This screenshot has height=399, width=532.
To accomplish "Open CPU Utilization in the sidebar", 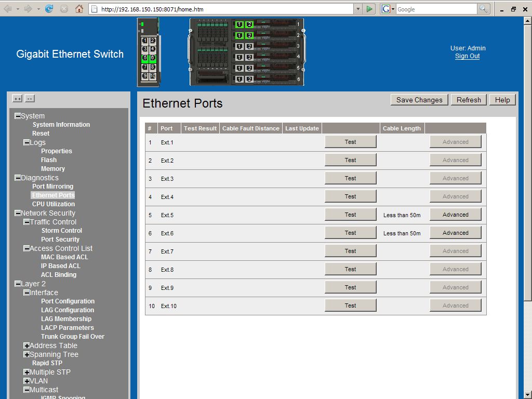I will tap(54, 204).
